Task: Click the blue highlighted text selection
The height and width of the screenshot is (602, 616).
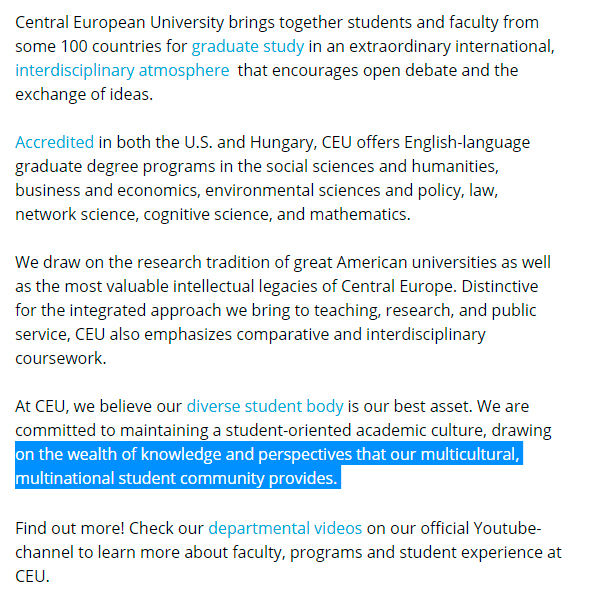Action: (268, 467)
